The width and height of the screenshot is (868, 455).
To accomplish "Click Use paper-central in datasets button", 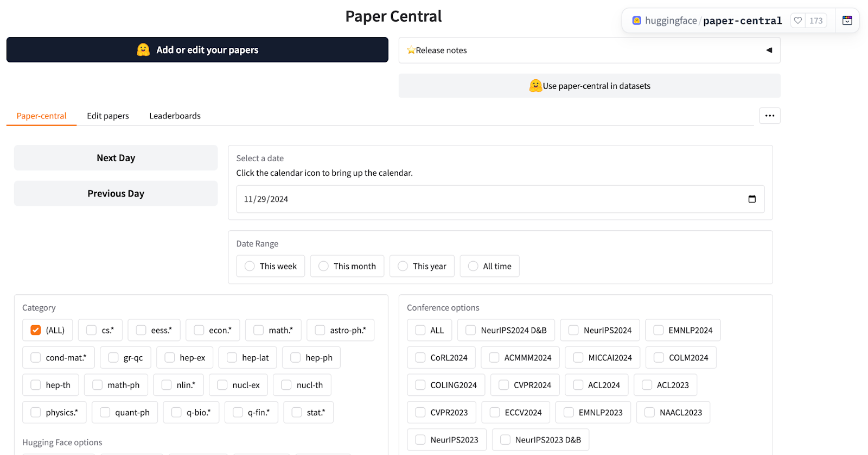I will 589,86.
